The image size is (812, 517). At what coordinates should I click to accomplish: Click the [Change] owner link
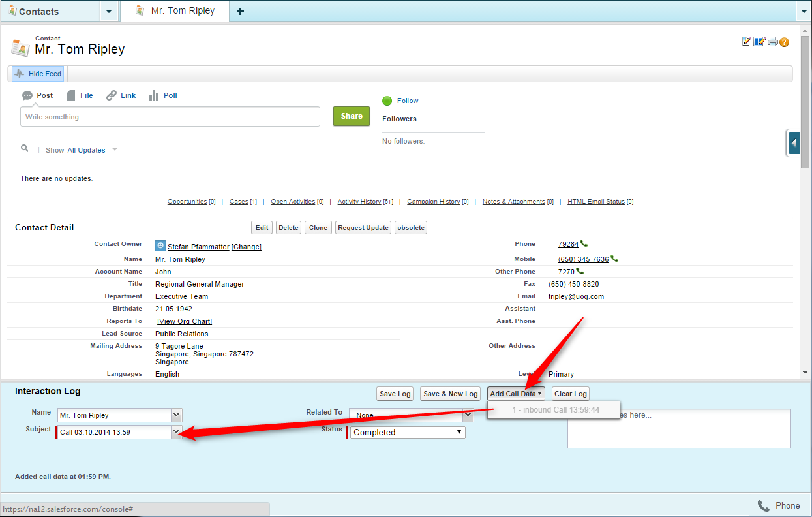[247, 247]
